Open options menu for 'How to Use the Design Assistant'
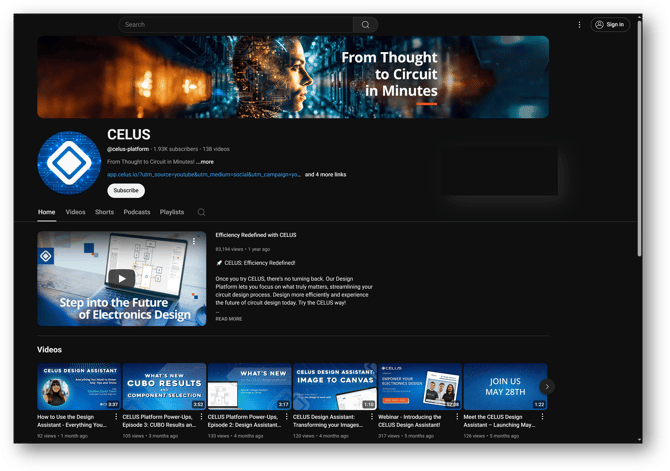 [x=116, y=417]
